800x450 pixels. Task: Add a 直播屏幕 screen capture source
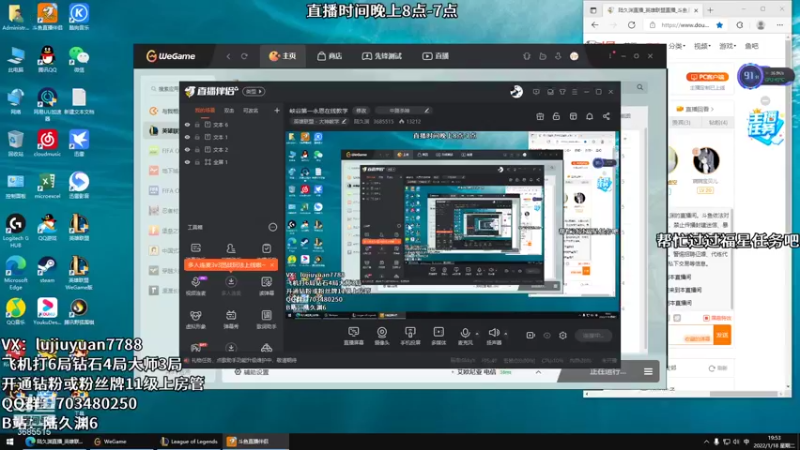tap(354, 336)
